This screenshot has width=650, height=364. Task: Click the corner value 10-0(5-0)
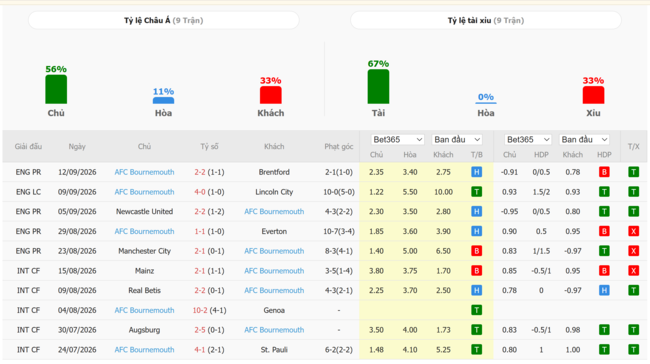339,192
